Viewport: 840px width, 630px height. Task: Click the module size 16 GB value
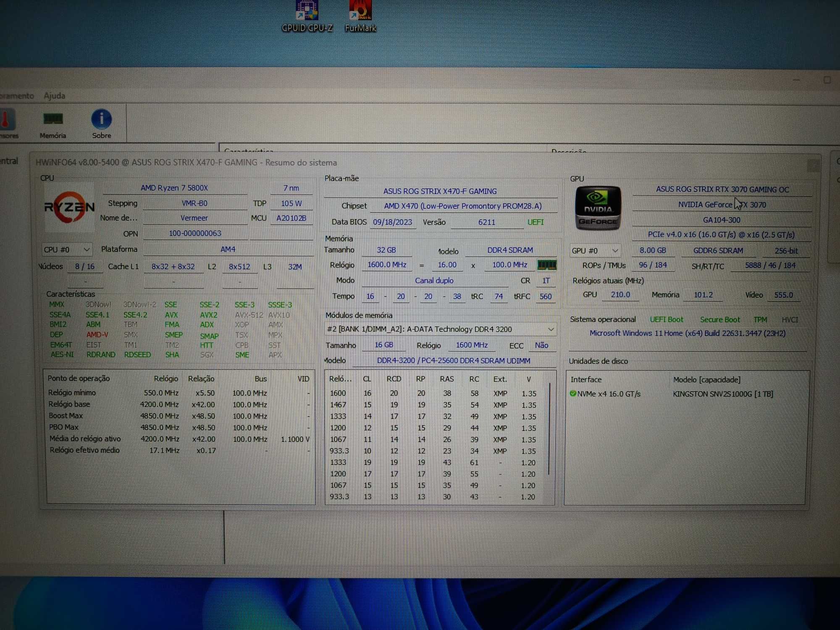click(384, 345)
